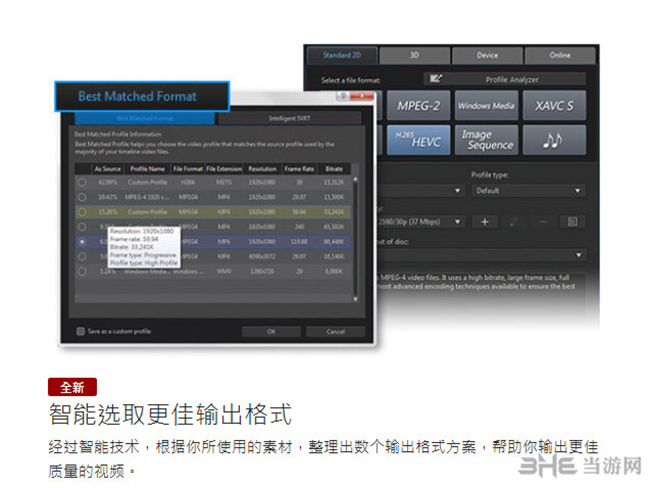Click the profile list scroll-down arrow
Image resolution: width=650 pixels, height=488 pixels.
pos(355,299)
